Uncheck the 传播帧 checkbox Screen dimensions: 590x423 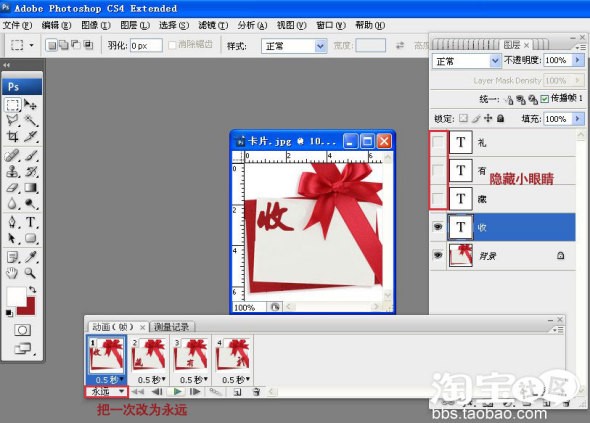pos(544,99)
